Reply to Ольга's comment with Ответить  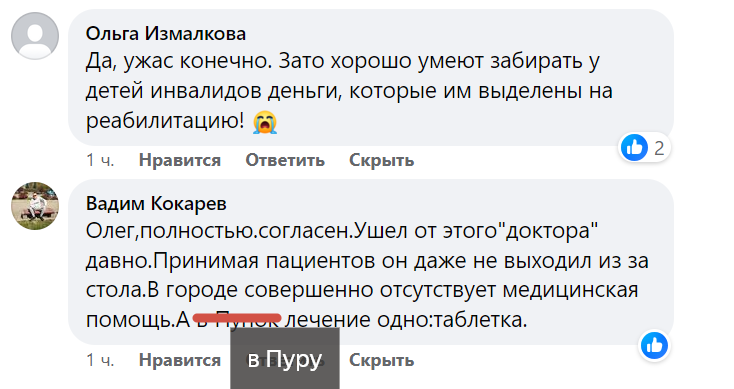pyautogui.click(x=285, y=160)
